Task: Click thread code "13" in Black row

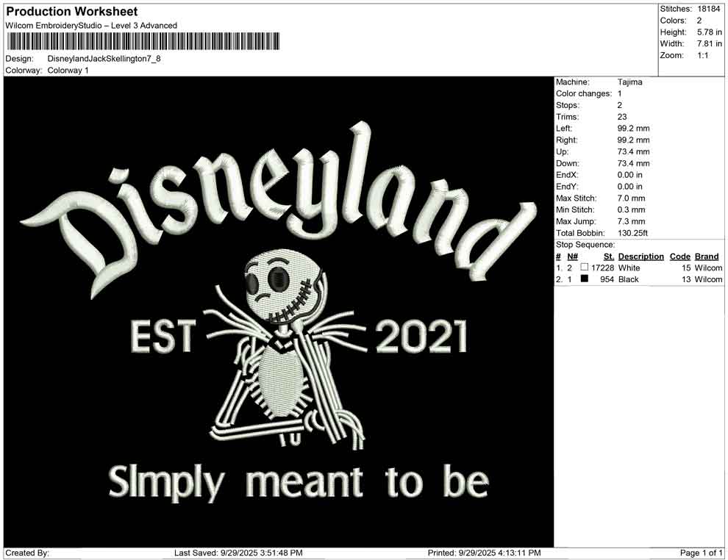Action: coord(686,279)
